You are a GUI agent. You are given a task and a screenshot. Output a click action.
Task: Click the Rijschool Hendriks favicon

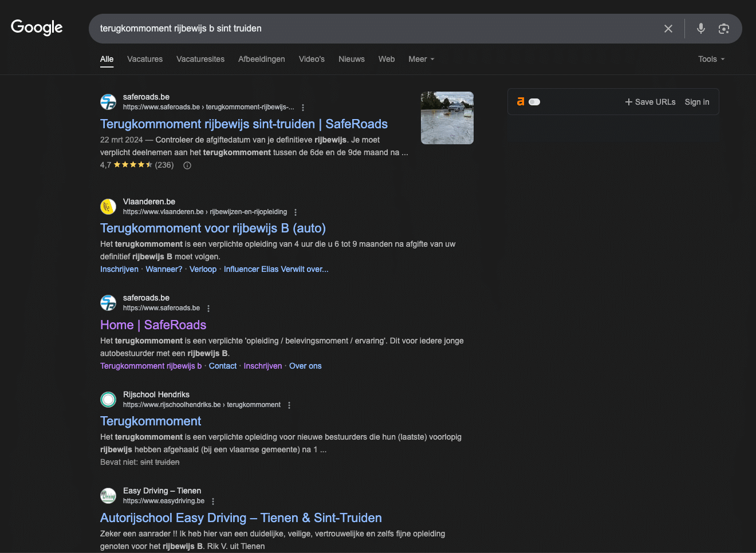[x=108, y=400]
